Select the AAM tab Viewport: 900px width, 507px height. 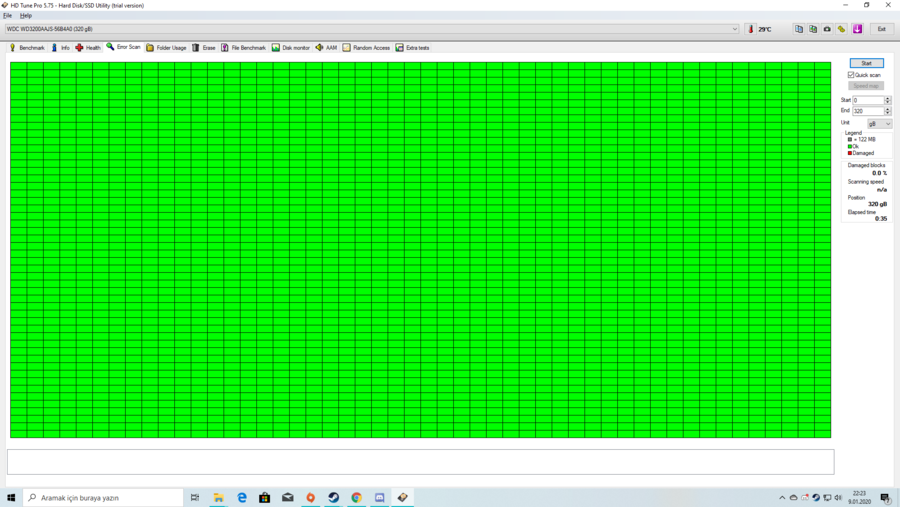327,48
